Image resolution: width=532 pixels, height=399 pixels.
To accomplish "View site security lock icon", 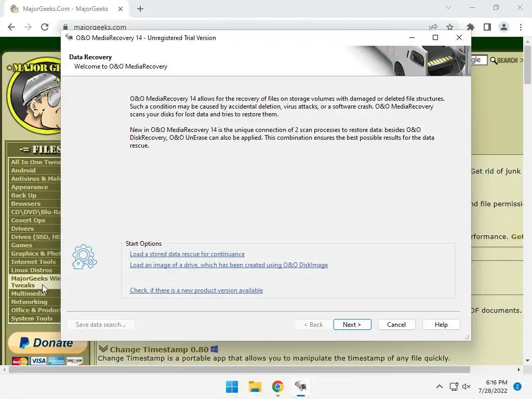I will (x=65, y=27).
